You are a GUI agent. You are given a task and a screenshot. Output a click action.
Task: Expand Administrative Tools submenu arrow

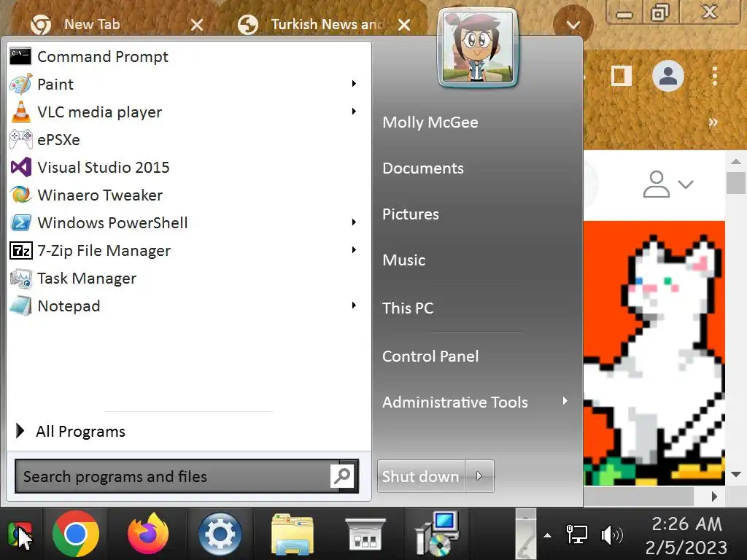(565, 401)
